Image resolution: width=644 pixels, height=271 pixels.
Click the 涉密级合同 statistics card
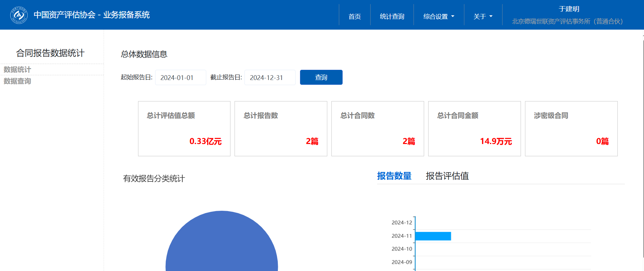(x=571, y=129)
